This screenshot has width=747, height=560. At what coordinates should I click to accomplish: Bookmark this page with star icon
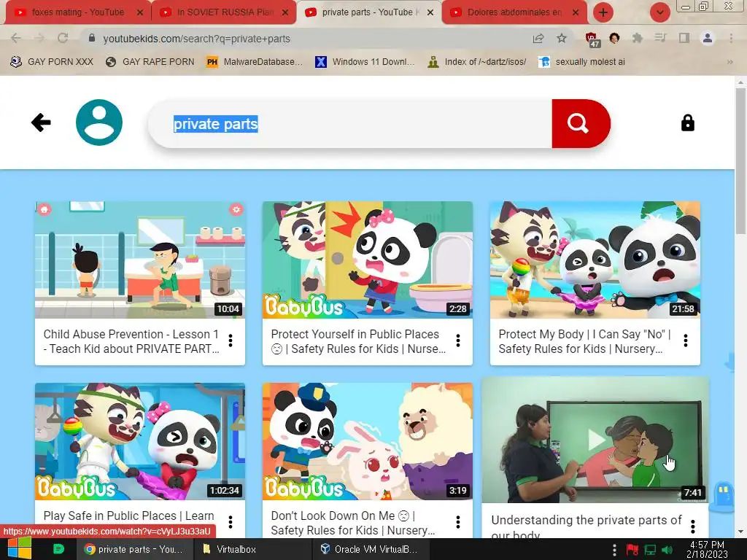tap(562, 38)
